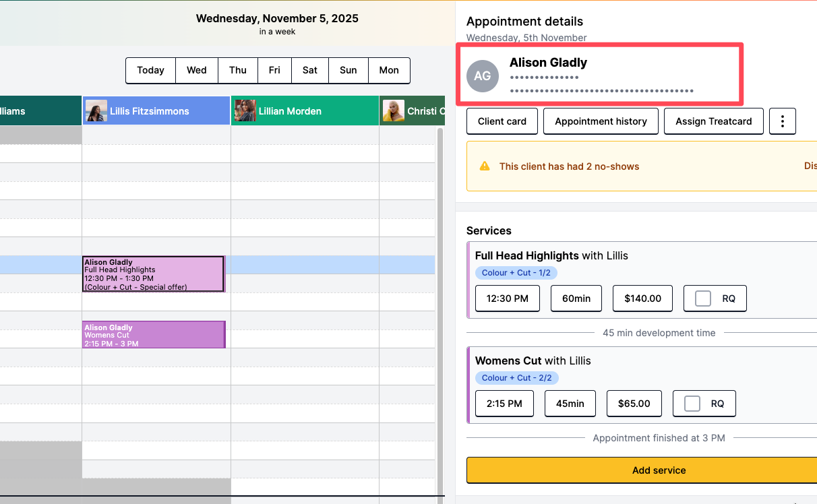Click the no-show warning triangle icon
This screenshot has height=504, width=817.
point(484,166)
